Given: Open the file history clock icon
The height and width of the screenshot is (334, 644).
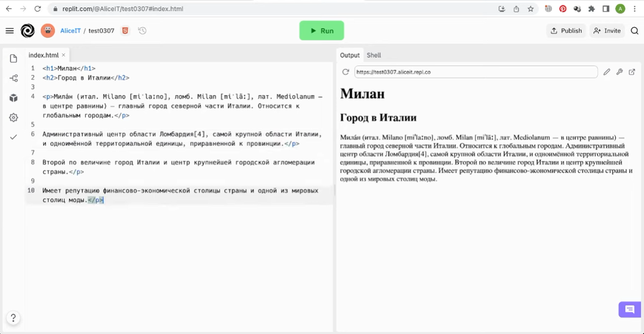Looking at the screenshot, I should (x=142, y=31).
